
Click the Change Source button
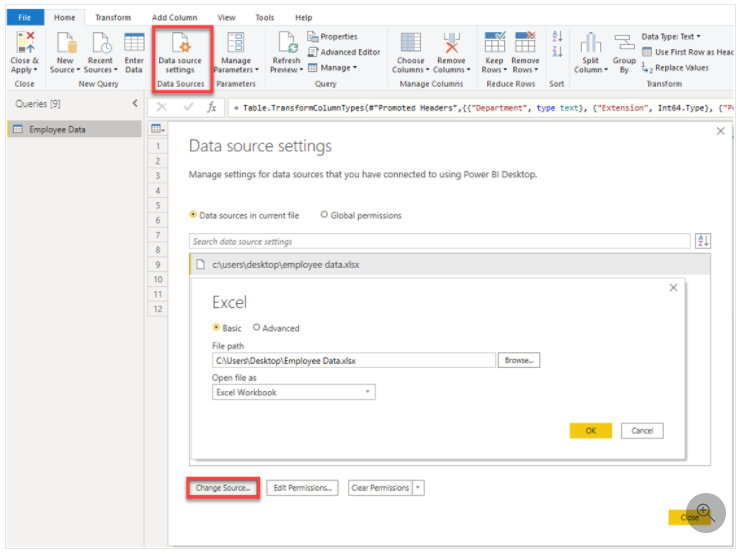[x=223, y=488]
